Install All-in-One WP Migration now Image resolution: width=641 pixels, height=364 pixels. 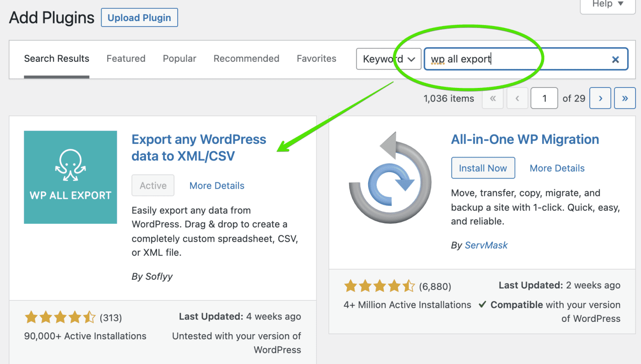click(483, 168)
